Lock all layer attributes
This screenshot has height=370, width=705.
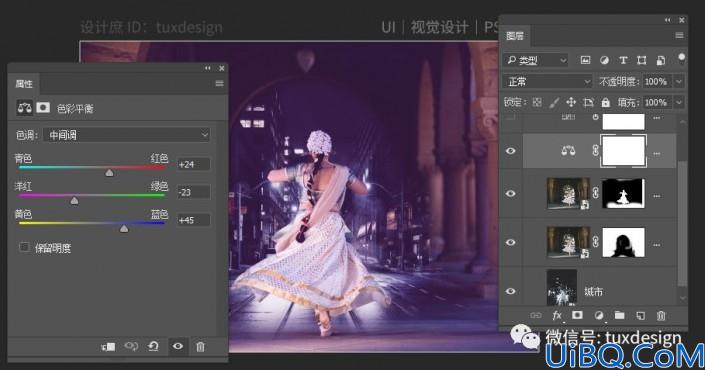pos(606,103)
